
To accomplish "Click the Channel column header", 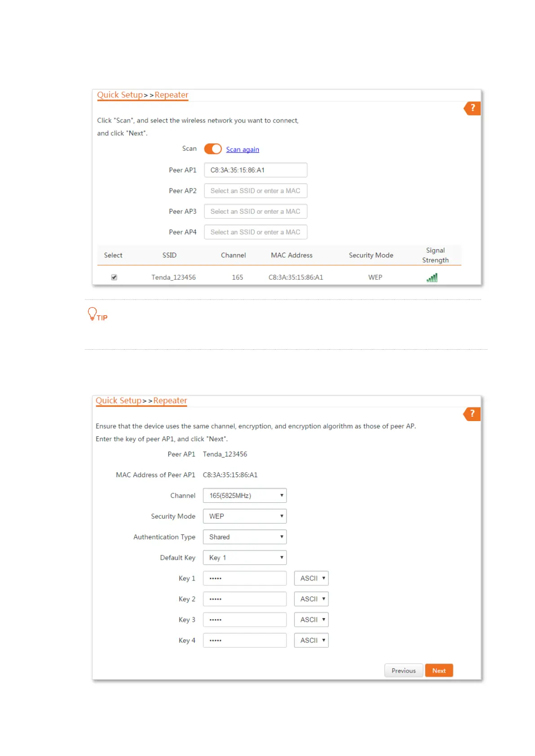I will tap(234, 255).
